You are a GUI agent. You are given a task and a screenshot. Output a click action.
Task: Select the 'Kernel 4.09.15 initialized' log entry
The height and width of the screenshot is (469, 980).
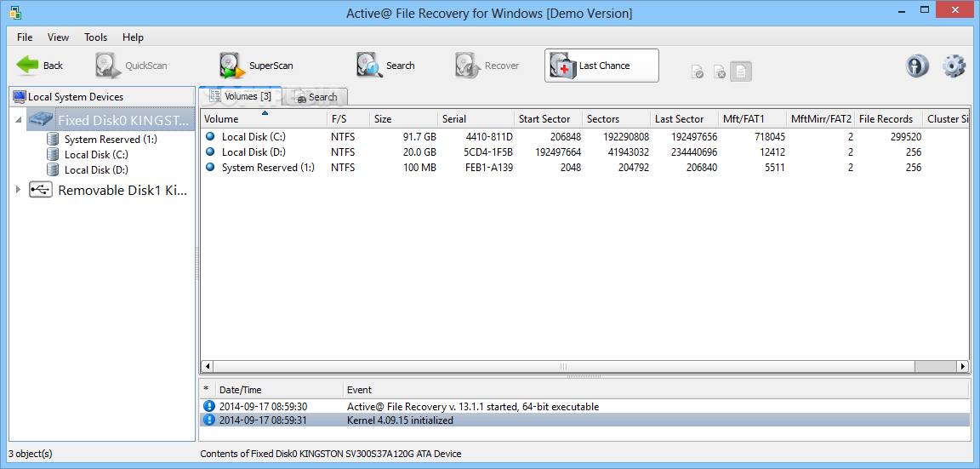tap(585, 420)
